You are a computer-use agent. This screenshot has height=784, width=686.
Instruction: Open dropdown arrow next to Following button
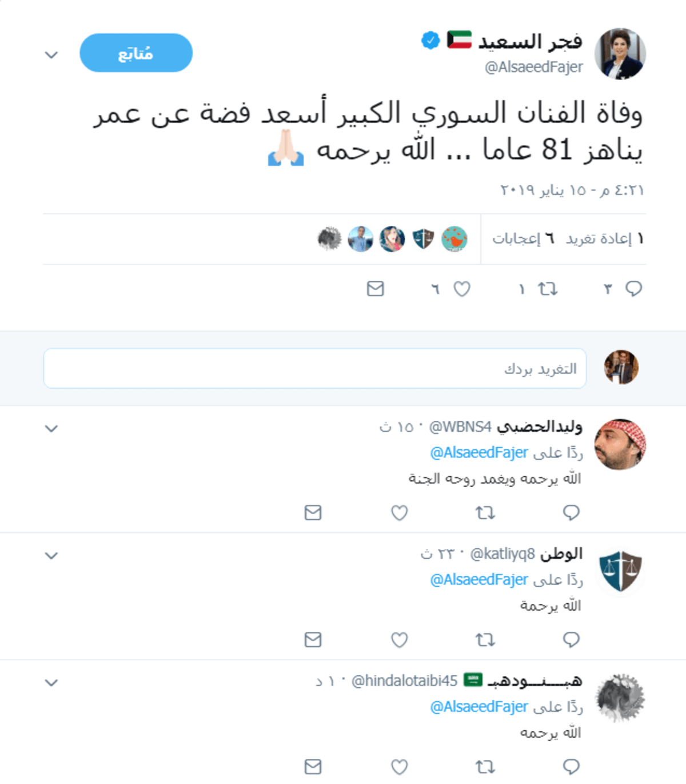(51, 55)
